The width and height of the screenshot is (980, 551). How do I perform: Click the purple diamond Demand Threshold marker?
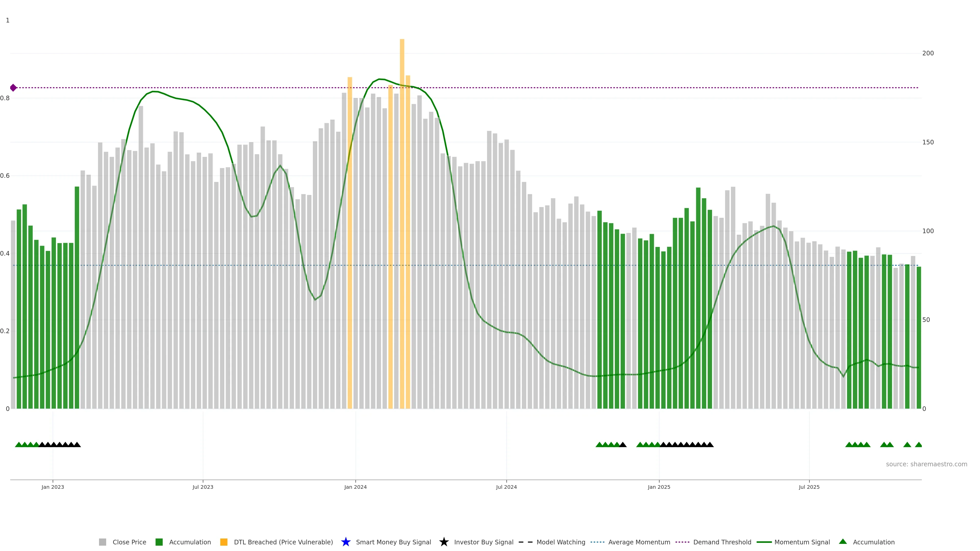click(x=13, y=88)
